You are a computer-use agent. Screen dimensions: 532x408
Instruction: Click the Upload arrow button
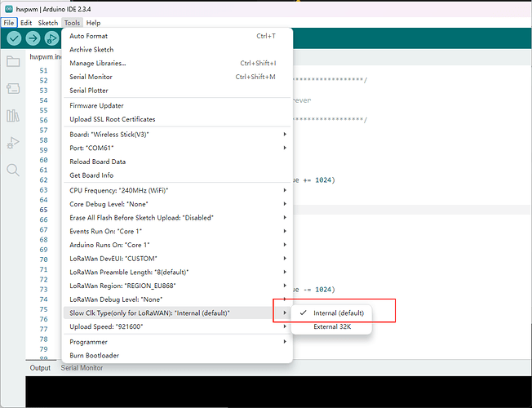click(33, 38)
